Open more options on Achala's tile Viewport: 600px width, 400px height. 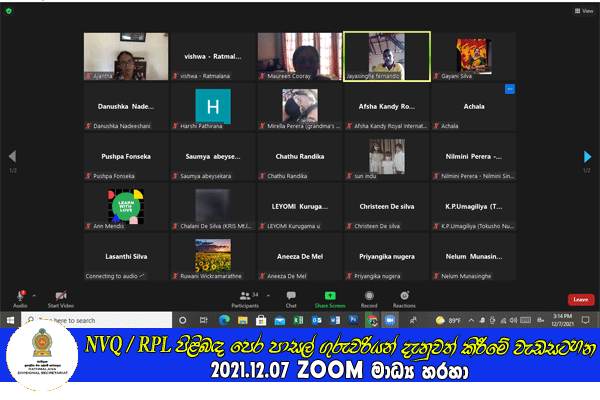[510, 89]
